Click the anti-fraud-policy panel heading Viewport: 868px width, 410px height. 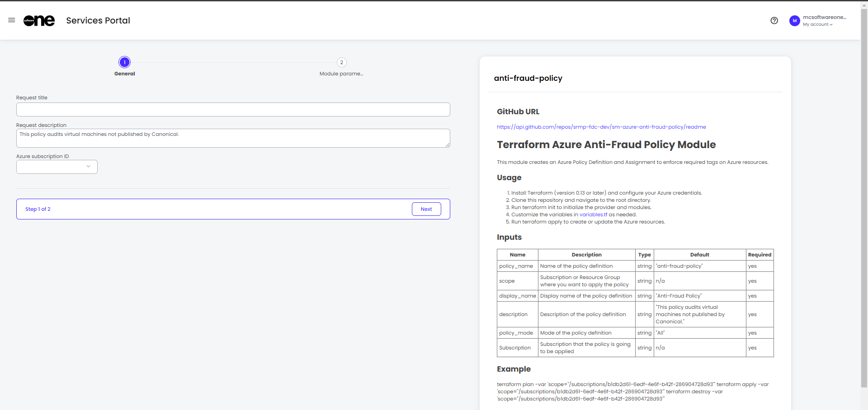(528, 78)
